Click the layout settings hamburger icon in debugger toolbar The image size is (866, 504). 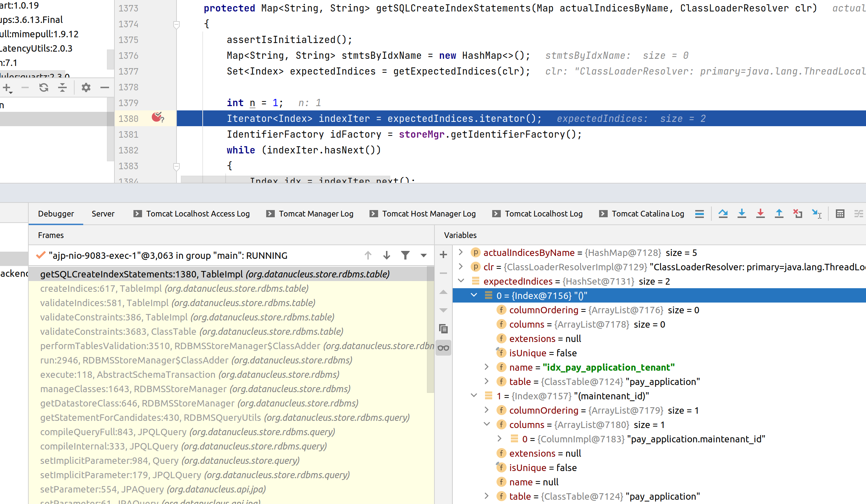coord(700,214)
